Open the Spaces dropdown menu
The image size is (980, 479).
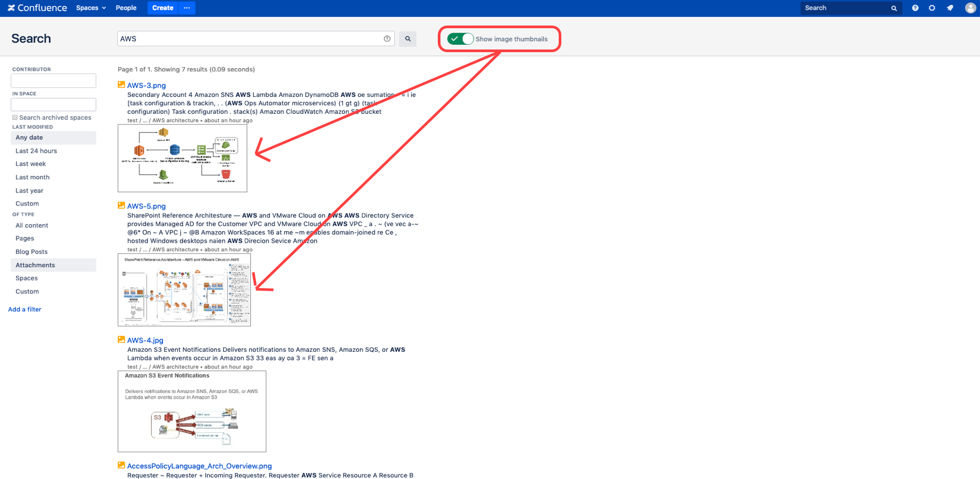[91, 8]
